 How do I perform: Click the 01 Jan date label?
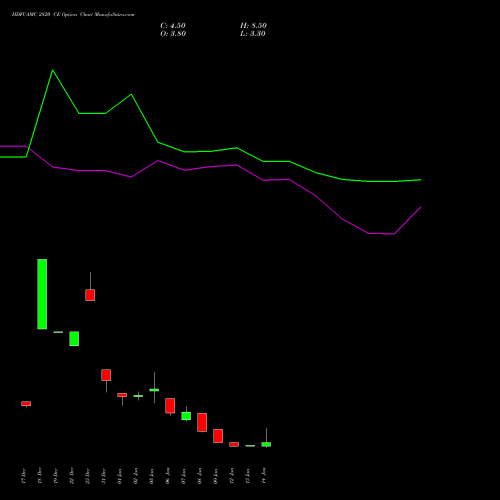[119, 476]
